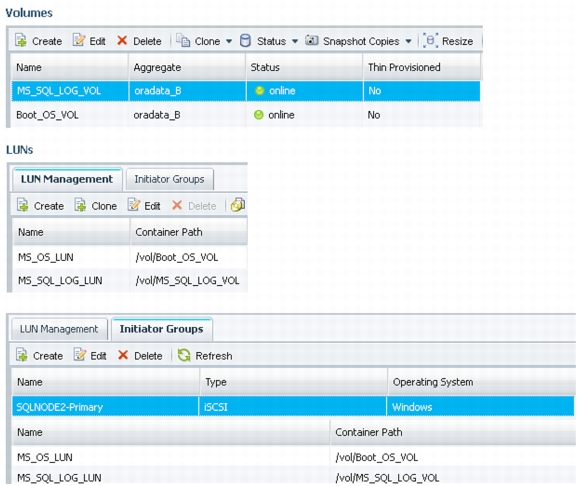Switch to LUN Management tab in lower panel
The image size is (578, 486).
pos(59,329)
